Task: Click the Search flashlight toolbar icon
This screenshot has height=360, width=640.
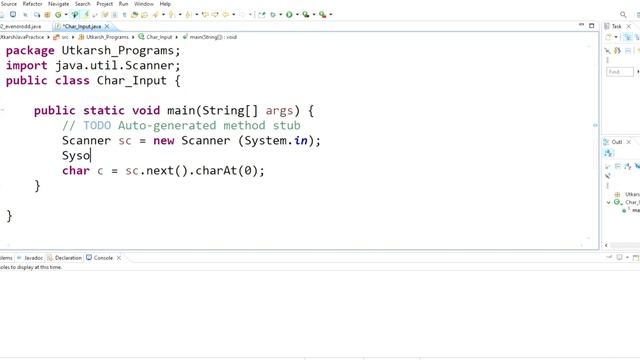Action: click(x=156, y=15)
